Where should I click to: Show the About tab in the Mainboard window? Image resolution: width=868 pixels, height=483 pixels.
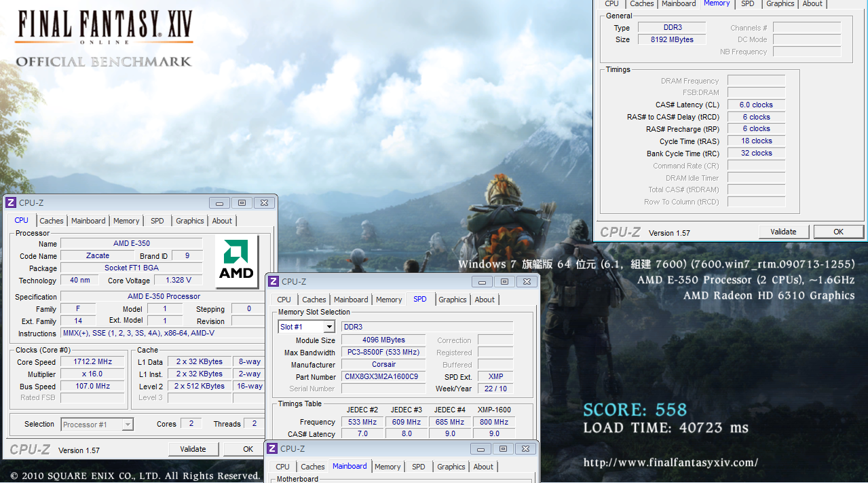point(483,467)
